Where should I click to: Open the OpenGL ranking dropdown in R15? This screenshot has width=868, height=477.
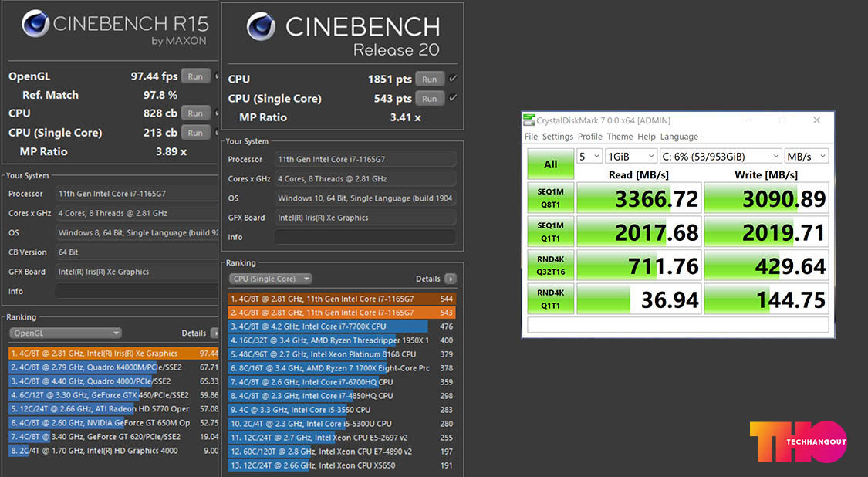coord(66,333)
